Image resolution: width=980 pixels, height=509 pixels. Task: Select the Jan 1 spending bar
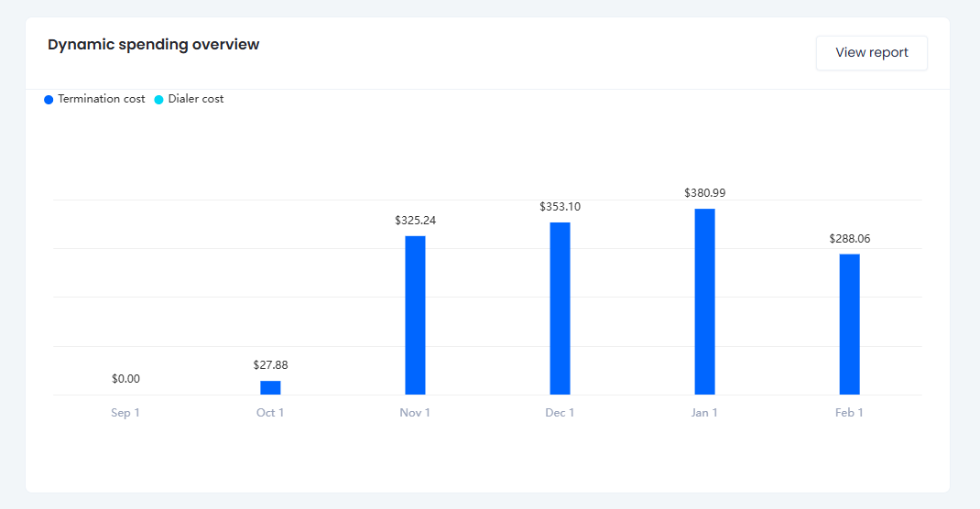pyautogui.click(x=705, y=302)
